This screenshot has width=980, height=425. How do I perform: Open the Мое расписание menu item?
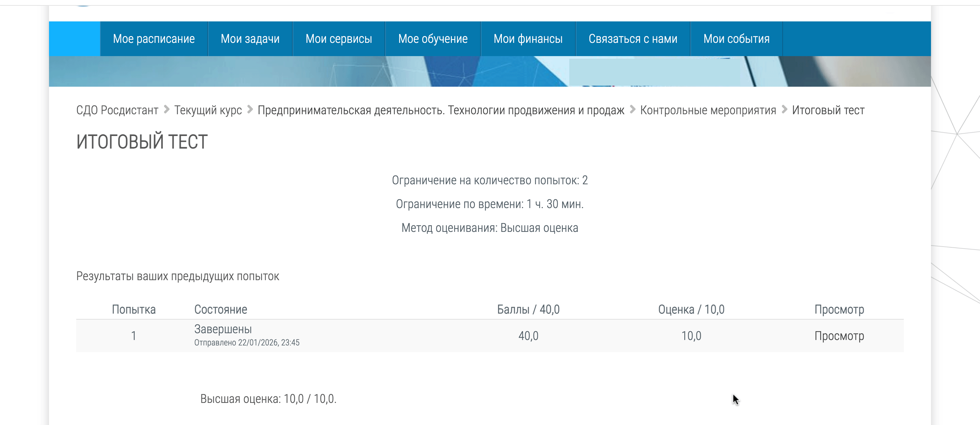pos(154,39)
